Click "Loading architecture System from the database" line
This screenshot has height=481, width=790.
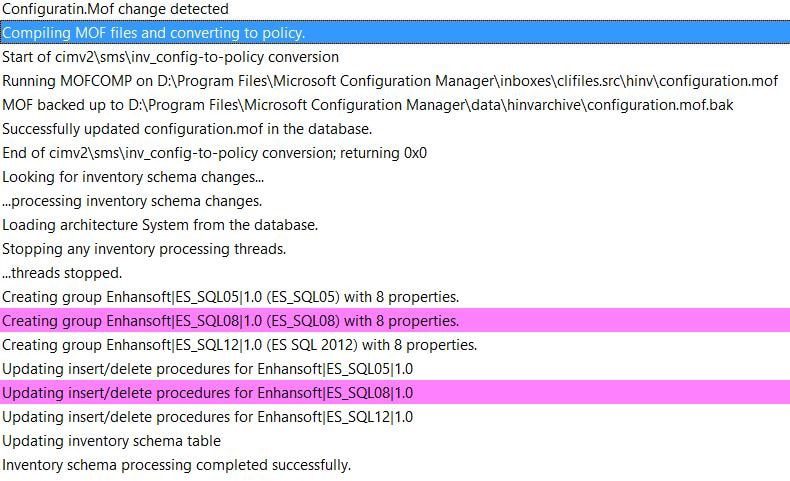tap(160, 225)
